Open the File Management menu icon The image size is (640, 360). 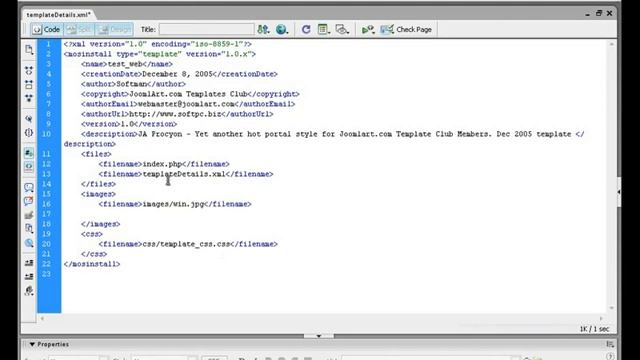tap(263, 29)
